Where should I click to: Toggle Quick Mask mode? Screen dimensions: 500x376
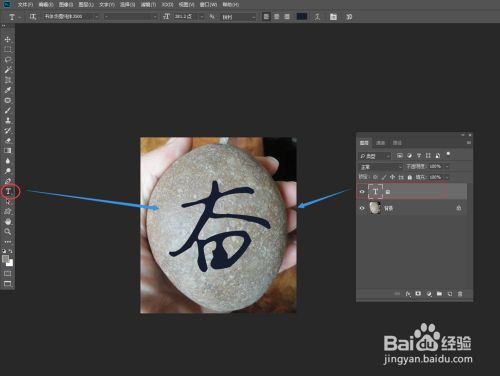point(7,273)
